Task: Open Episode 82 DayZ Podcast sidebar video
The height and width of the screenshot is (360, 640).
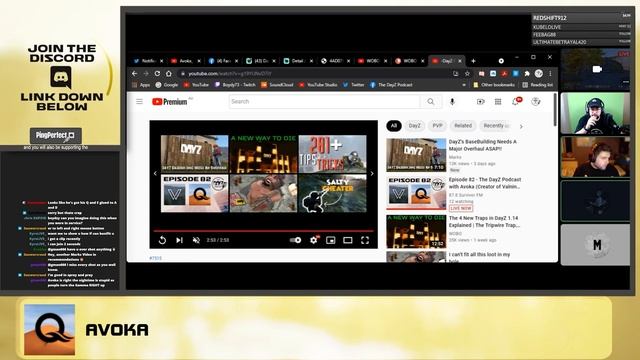Action: point(454,193)
